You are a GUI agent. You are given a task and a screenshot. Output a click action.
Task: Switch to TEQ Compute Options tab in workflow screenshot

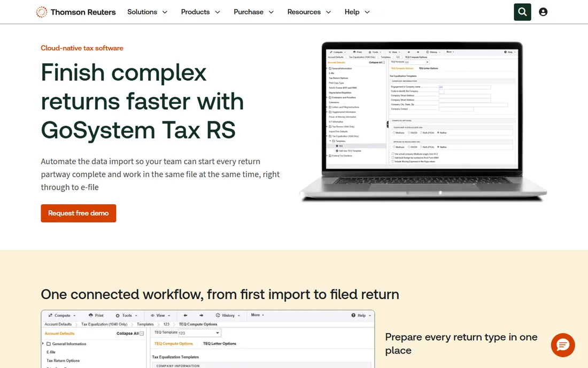click(x=173, y=343)
